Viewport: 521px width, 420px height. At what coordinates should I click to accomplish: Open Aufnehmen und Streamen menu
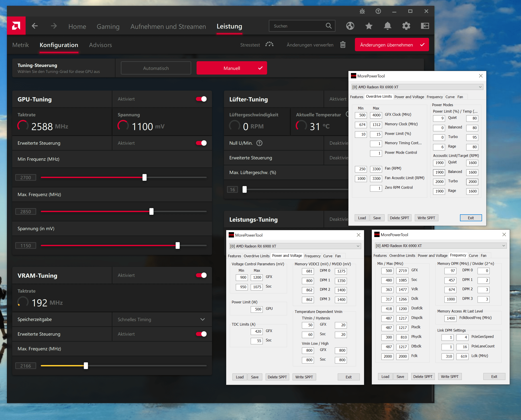[x=168, y=26]
